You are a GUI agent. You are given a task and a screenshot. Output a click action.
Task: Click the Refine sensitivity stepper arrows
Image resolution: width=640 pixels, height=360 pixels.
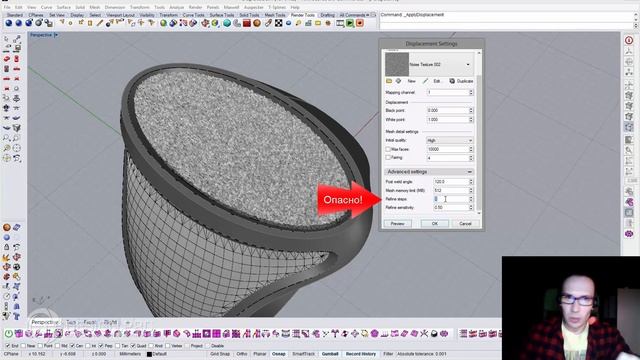(x=471, y=208)
